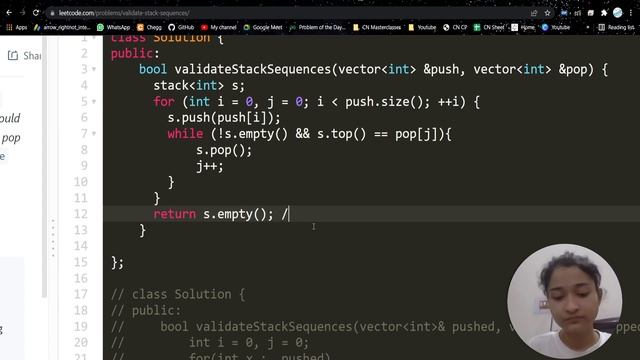
Task: Click line number 16 in the gutter
Action: coord(81,278)
